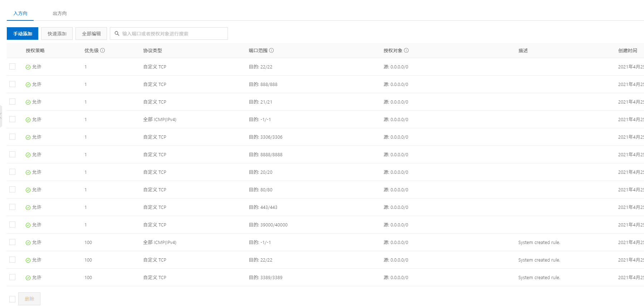
Task: Focus the port or authorization search field
Action: click(x=169, y=34)
